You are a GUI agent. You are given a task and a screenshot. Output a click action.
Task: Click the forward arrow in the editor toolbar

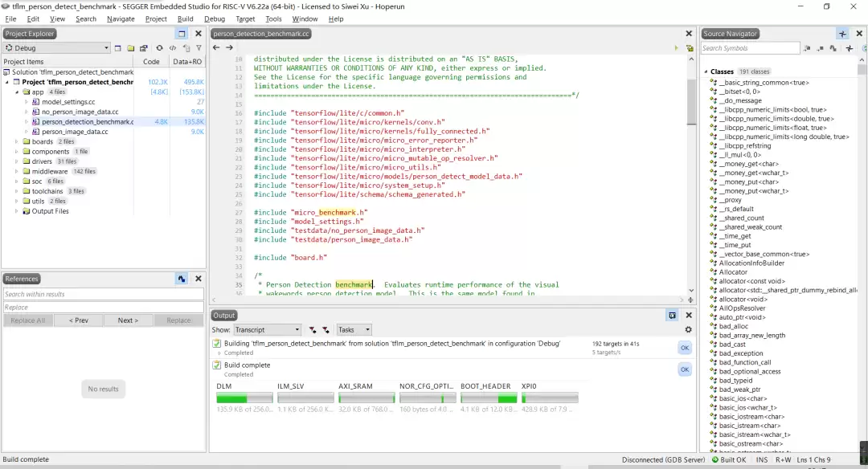tap(229, 47)
